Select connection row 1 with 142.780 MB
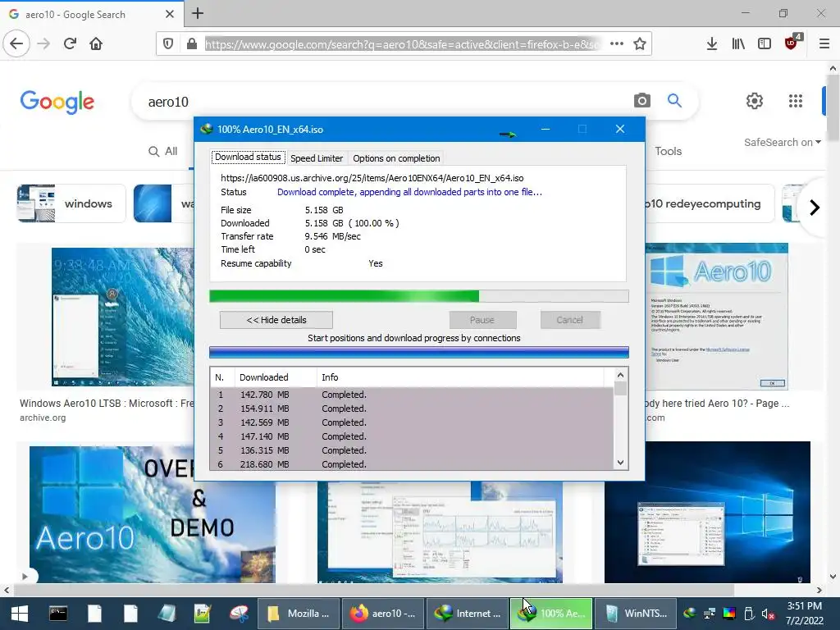 click(x=412, y=395)
